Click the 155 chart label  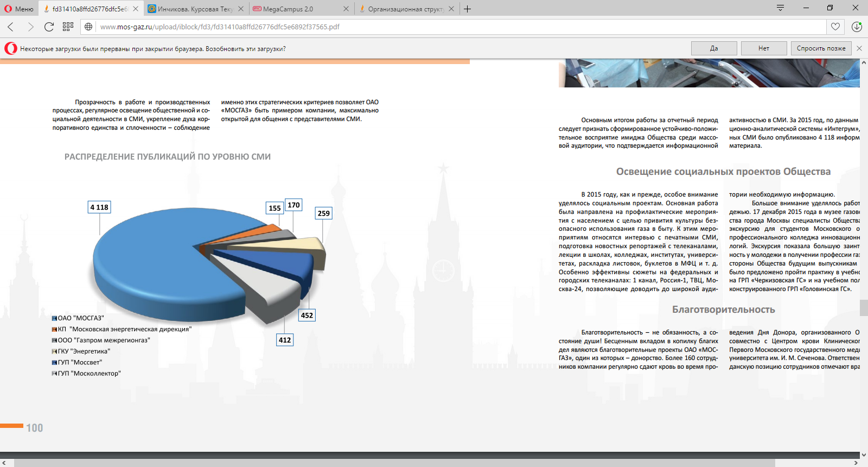(x=275, y=208)
